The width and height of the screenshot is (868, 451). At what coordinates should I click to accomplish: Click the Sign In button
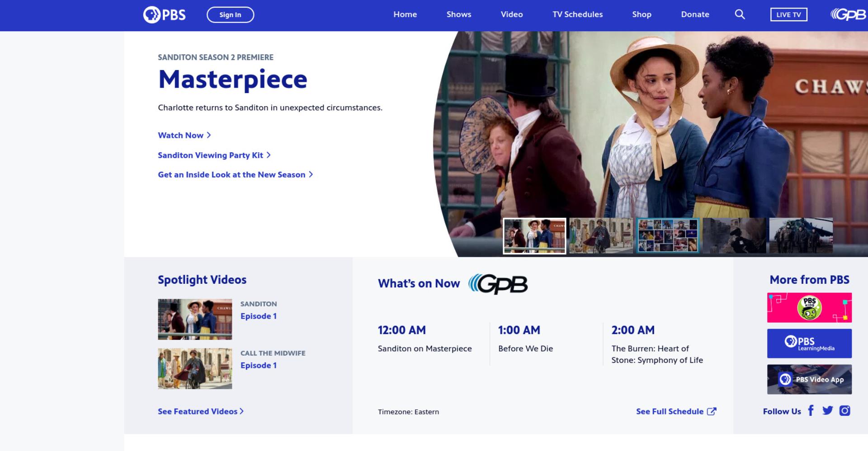[230, 15]
